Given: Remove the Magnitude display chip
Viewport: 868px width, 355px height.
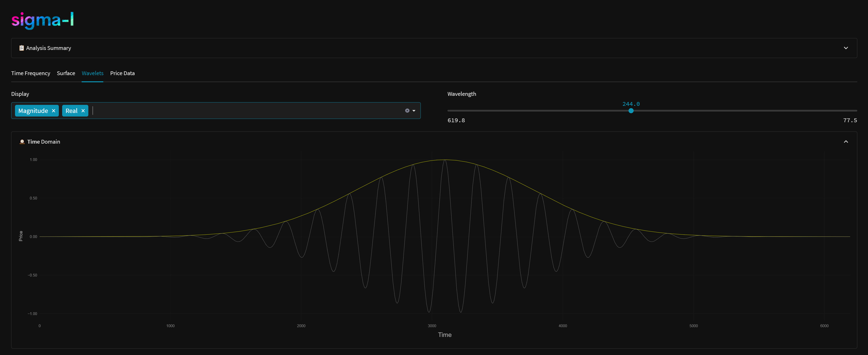Looking at the screenshot, I should 53,110.
